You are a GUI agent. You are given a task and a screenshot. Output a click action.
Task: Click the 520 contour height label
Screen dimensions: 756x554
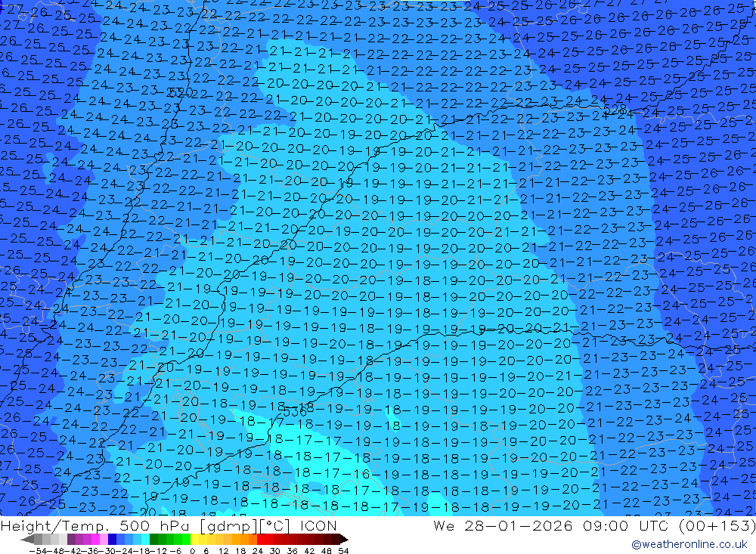[x=180, y=91]
